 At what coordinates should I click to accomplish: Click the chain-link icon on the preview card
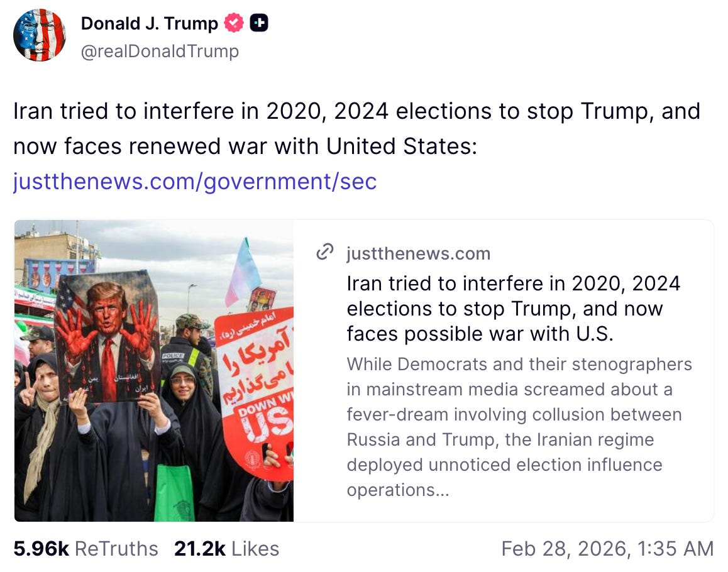coord(324,253)
